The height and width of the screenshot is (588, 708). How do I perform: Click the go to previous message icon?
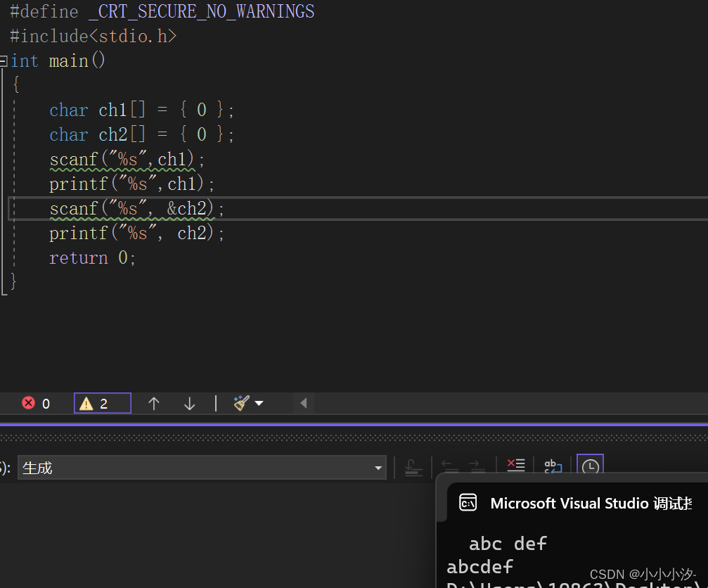[450, 466]
